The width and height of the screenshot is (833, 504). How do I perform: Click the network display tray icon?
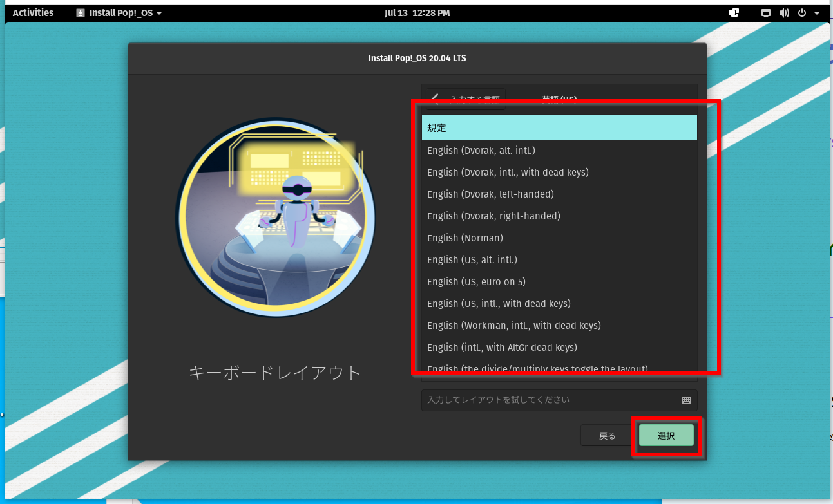(x=734, y=12)
